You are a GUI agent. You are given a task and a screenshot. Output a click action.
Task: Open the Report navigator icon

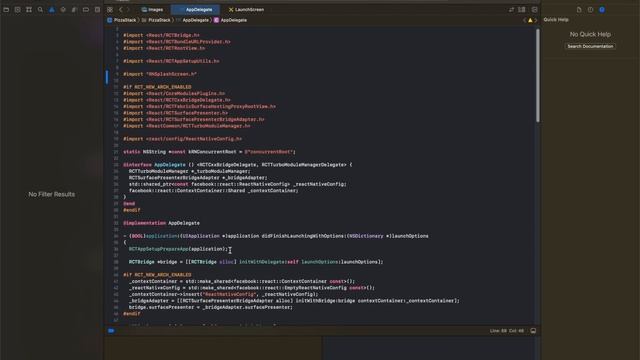pyautogui.click(x=97, y=9)
